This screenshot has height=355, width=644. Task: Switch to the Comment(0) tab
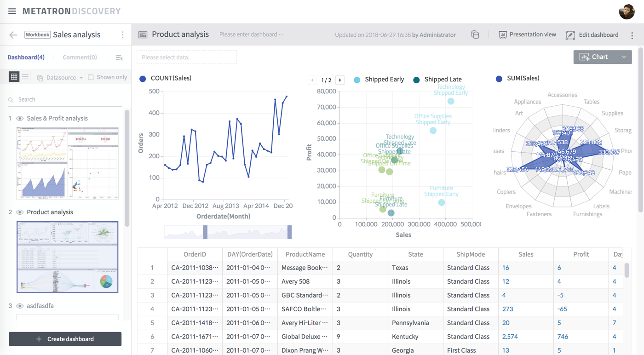pyautogui.click(x=80, y=57)
